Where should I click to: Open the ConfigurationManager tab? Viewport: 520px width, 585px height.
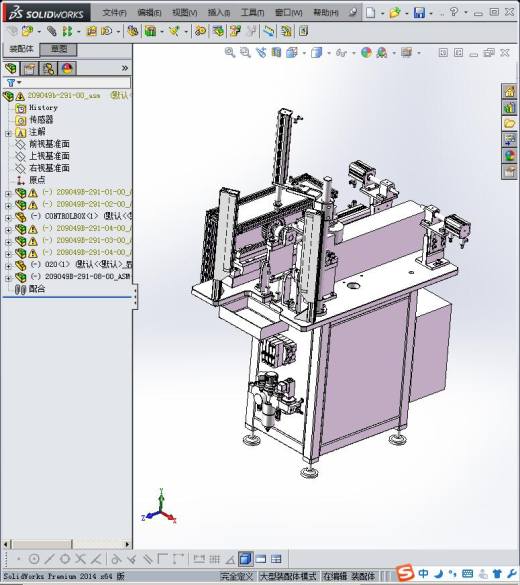(48, 69)
